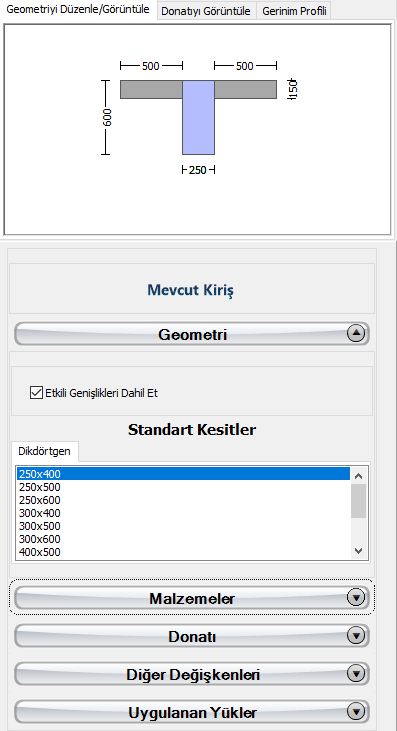Click the 250 width dimension label
Screen dimensions: 397x731
click(198, 170)
